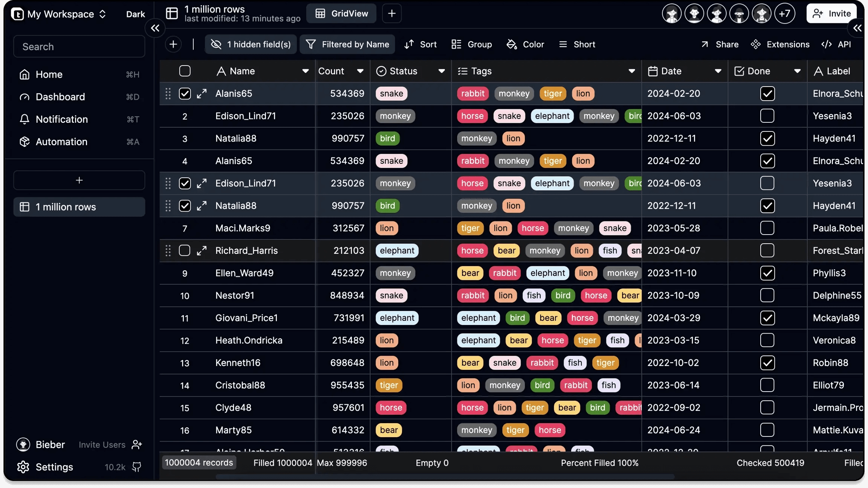This screenshot has width=868, height=488.
Task: Toggle the Done checkbox for row 14
Action: click(768, 385)
